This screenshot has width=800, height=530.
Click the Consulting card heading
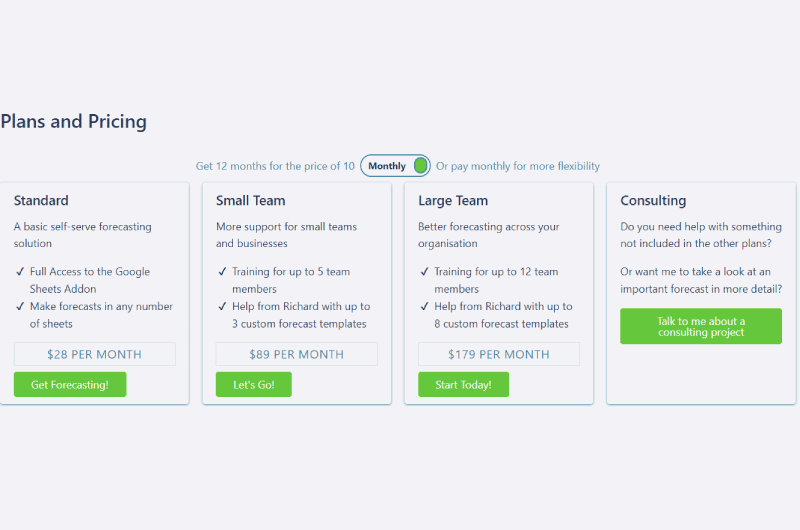pyautogui.click(x=653, y=200)
